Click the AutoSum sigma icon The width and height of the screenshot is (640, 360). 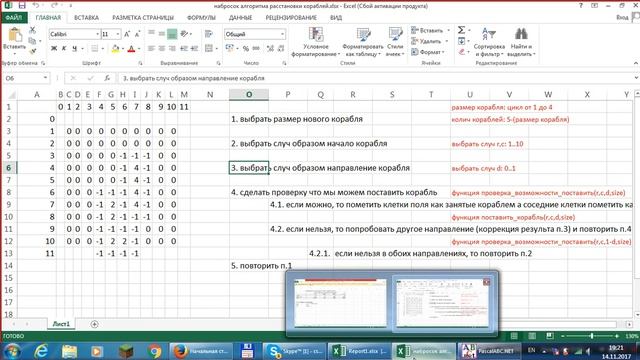[461, 30]
